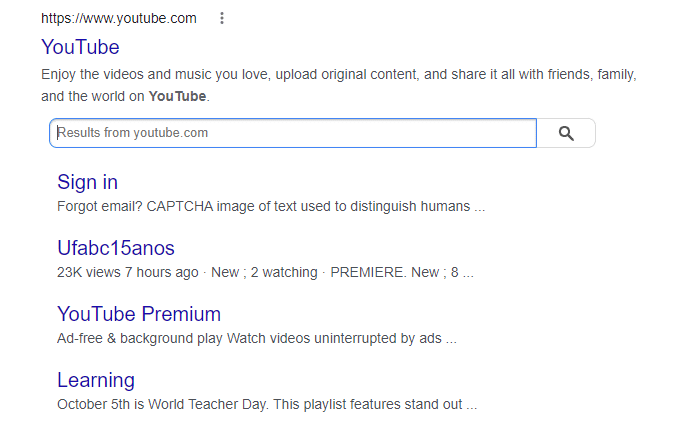Open the Learning sitelink

96,380
